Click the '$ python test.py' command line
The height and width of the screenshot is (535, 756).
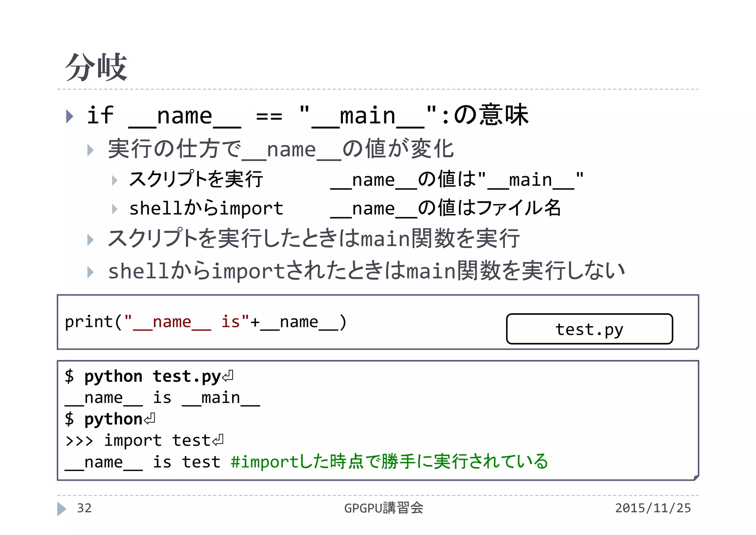[149, 376]
